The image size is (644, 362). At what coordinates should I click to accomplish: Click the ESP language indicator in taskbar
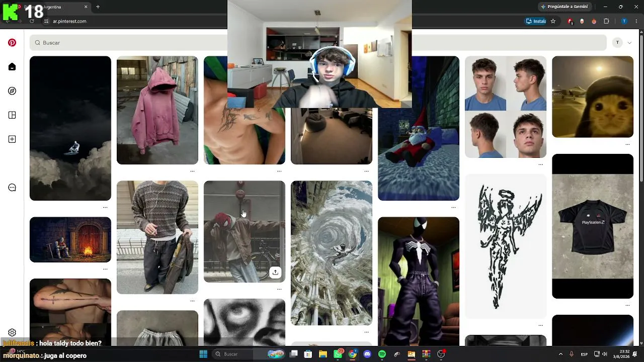[x=584, y=354]
